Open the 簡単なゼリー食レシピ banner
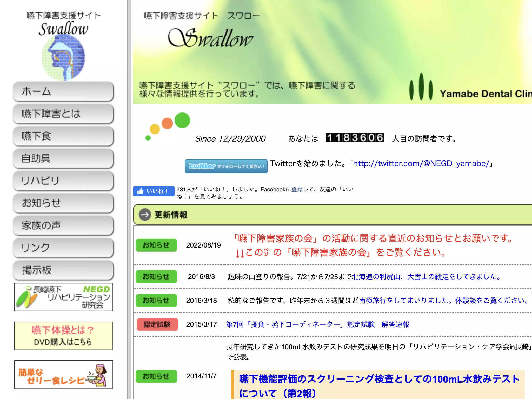Screen dimensions: 532x399 [x=64, y=375]
